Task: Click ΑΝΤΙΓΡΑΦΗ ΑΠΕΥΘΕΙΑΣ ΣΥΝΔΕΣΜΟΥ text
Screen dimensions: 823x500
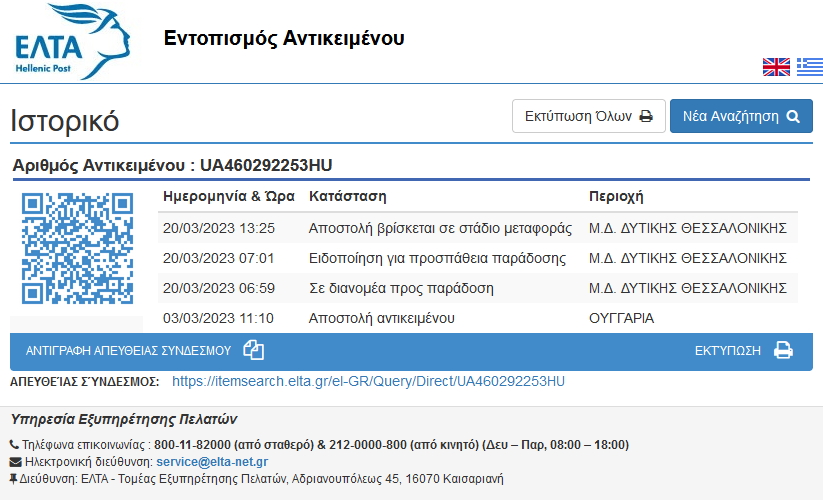Action: pos(129,350)
